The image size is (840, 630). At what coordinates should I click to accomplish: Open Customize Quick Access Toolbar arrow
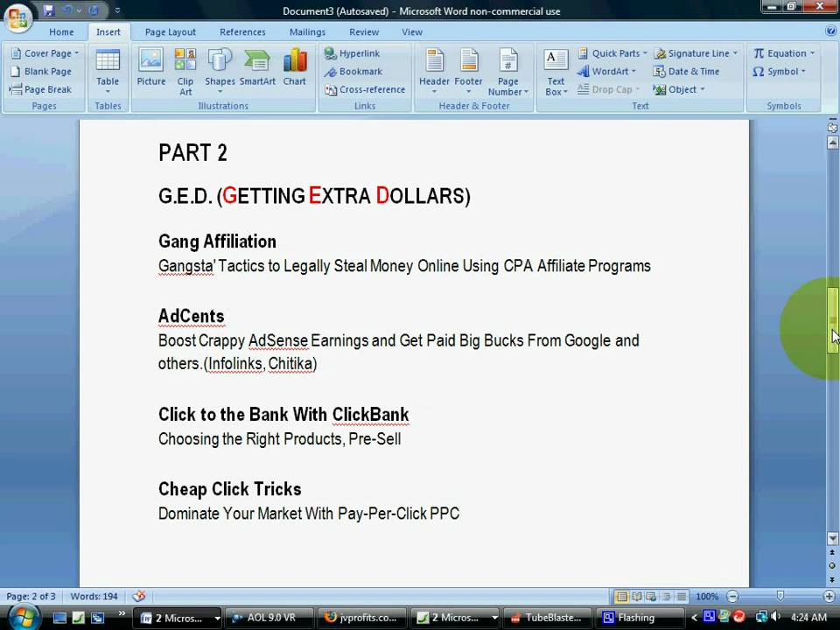tap(117, 10)
